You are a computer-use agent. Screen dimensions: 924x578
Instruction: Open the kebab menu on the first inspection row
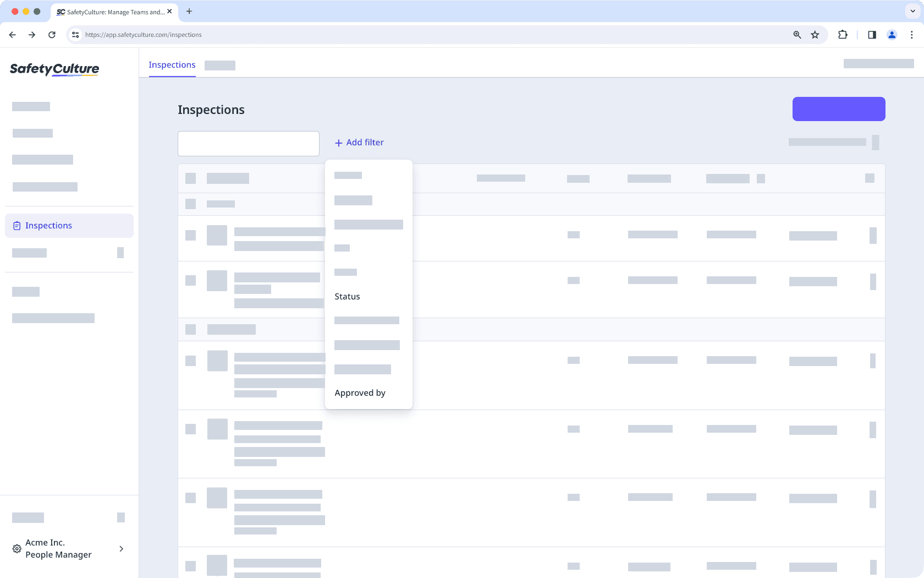click(873, 236)
